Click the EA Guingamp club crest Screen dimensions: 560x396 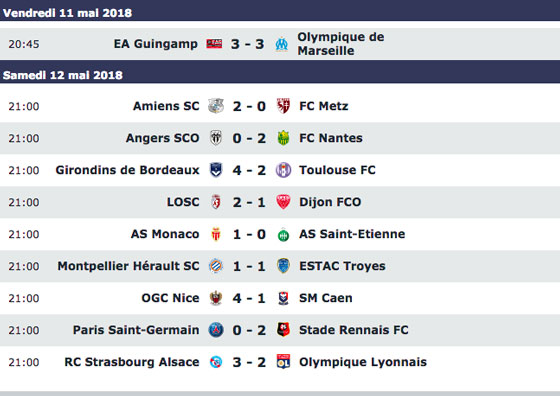tap(214, 44)
